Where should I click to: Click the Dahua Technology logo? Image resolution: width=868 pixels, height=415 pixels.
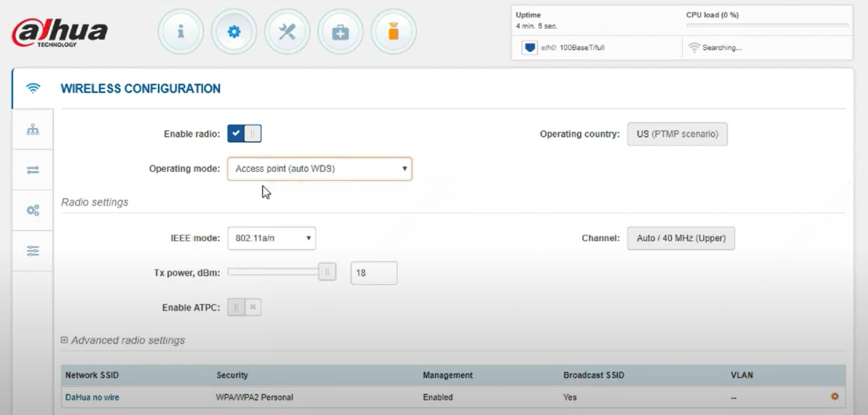click(x=59, y=32)
